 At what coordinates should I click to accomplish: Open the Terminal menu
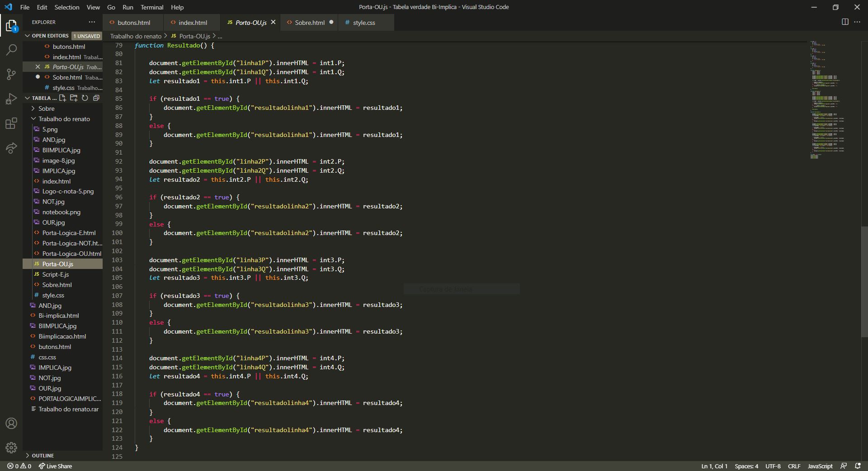point(152,7)
